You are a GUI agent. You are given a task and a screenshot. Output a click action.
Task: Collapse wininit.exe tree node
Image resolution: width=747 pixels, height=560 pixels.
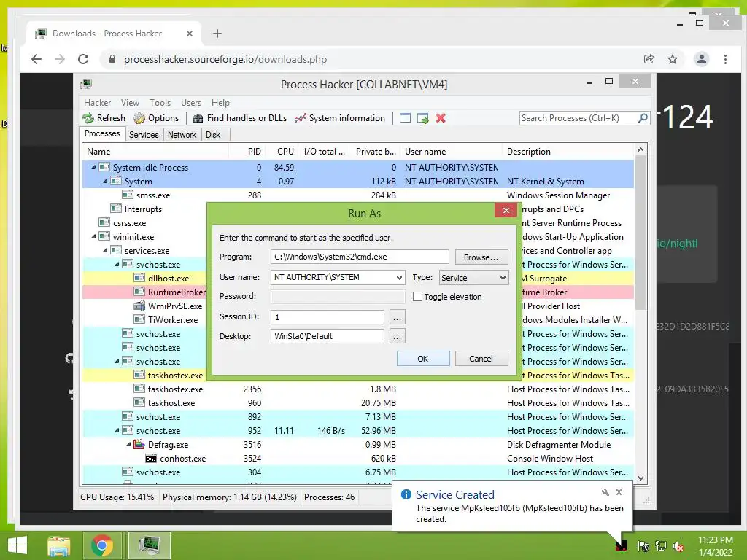(x=94, y=237)
